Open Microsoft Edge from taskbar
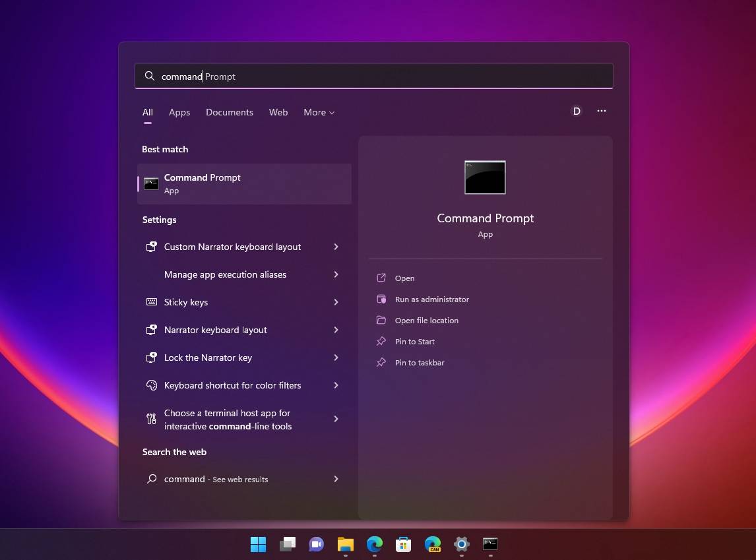This screenshot has height=560, width=756. [x=375, y=545]
